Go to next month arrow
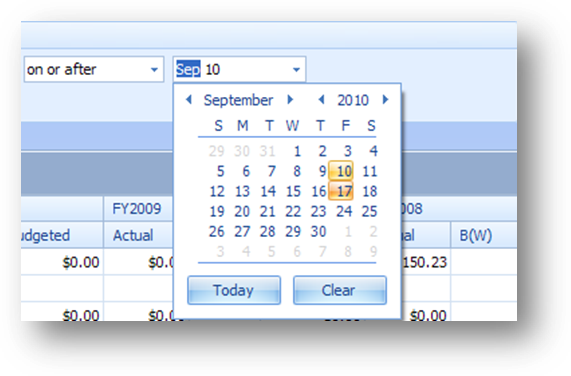Viewport: 571px width, 376px height. [290, 99]
